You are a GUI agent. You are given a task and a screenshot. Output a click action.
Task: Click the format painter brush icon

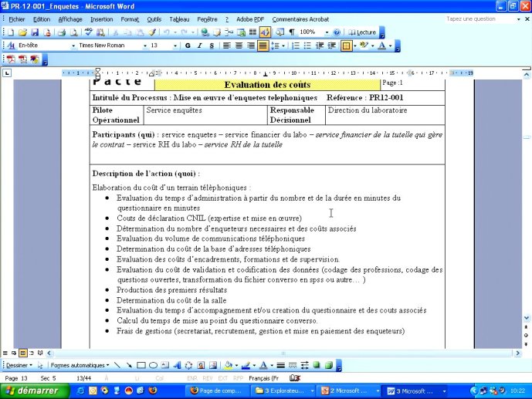pyautogui.click(x=153, y=32)
